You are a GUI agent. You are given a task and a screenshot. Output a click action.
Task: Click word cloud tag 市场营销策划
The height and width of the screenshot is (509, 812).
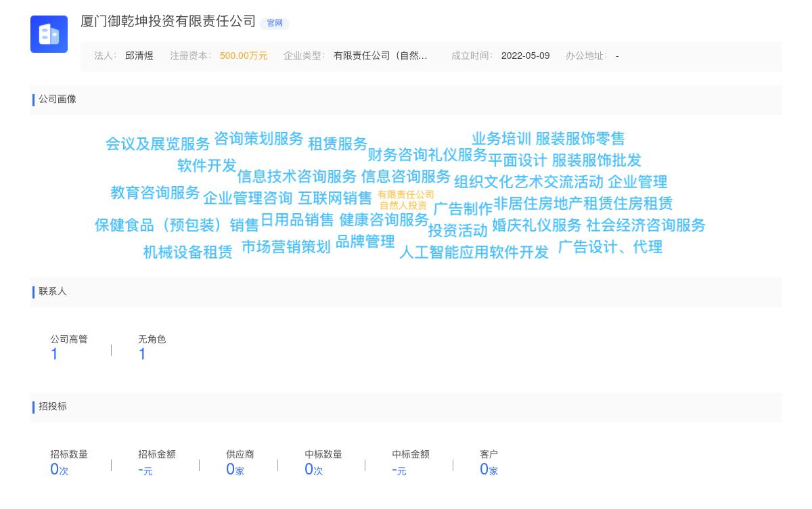point(286,247)
